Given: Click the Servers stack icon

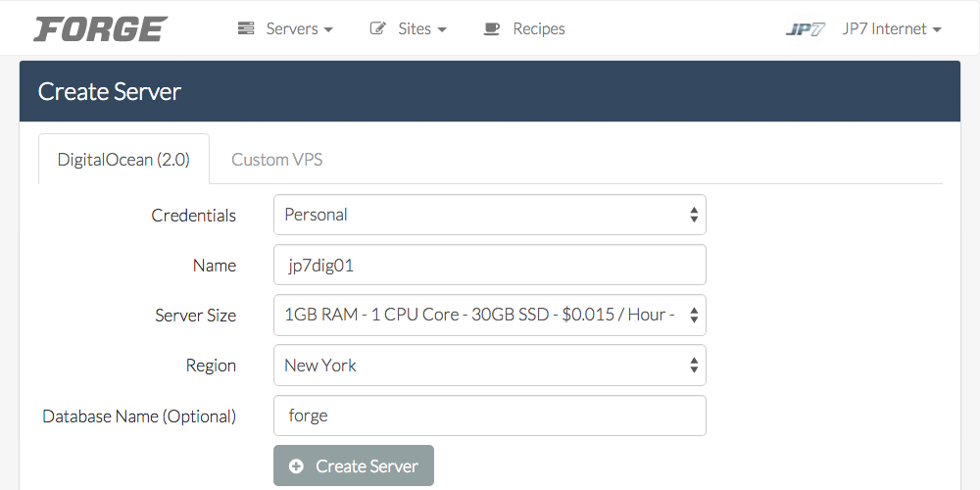Looking at the screenshot, I should click(x=246, y=28).
